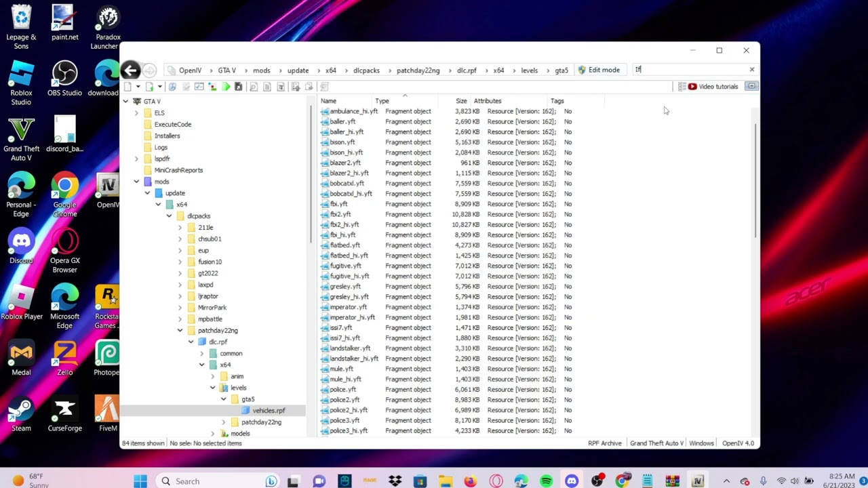The image size is (868, 488).
Task: Open the Grand Theft Auto V desktop shortcut
Action: pyautogui.click(x=21, y=140)
